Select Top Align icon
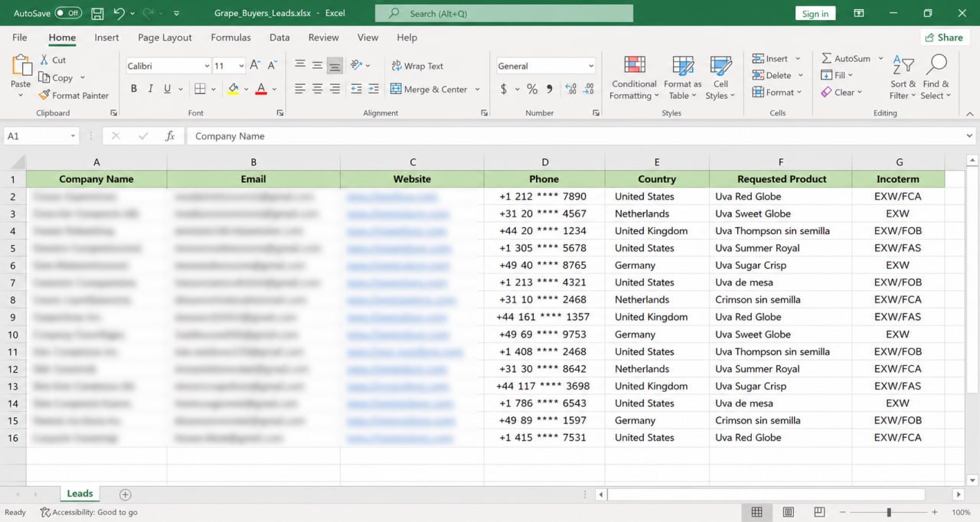 [x=300, y=66]
